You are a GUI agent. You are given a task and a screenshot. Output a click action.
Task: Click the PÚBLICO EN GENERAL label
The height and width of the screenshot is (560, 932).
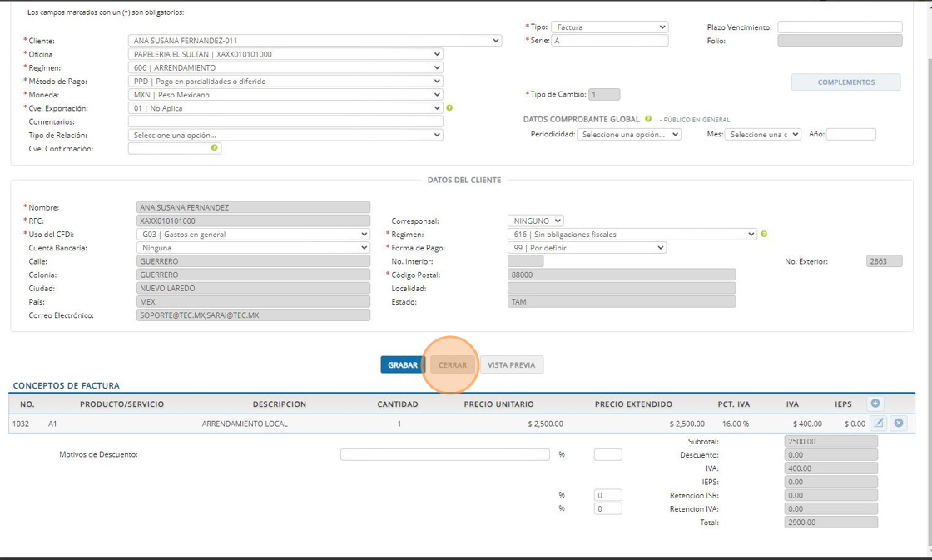(x=695, y=120)
